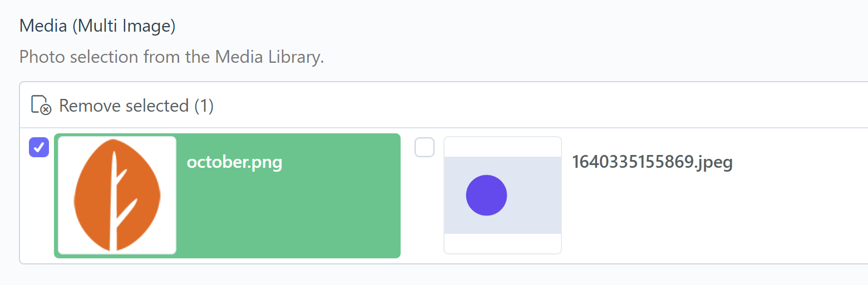
Task: Open the 1640335155869.jpeg thumbnail preview
Action: [502, 196]
